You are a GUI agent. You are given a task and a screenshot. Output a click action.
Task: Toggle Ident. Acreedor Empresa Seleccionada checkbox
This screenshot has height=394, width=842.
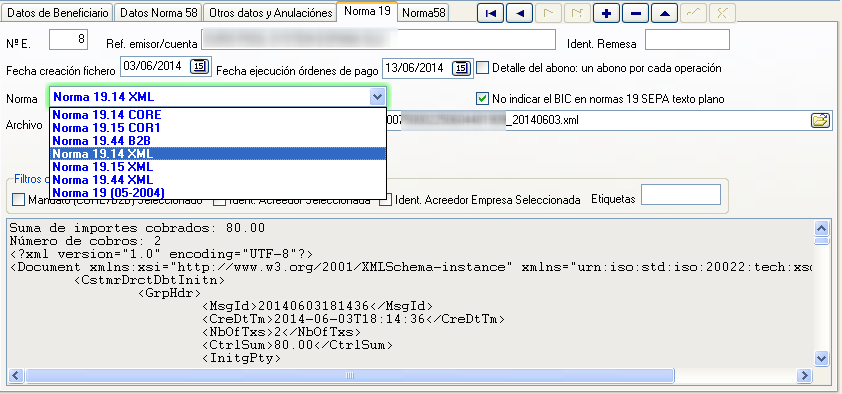[x=385, y=200]
